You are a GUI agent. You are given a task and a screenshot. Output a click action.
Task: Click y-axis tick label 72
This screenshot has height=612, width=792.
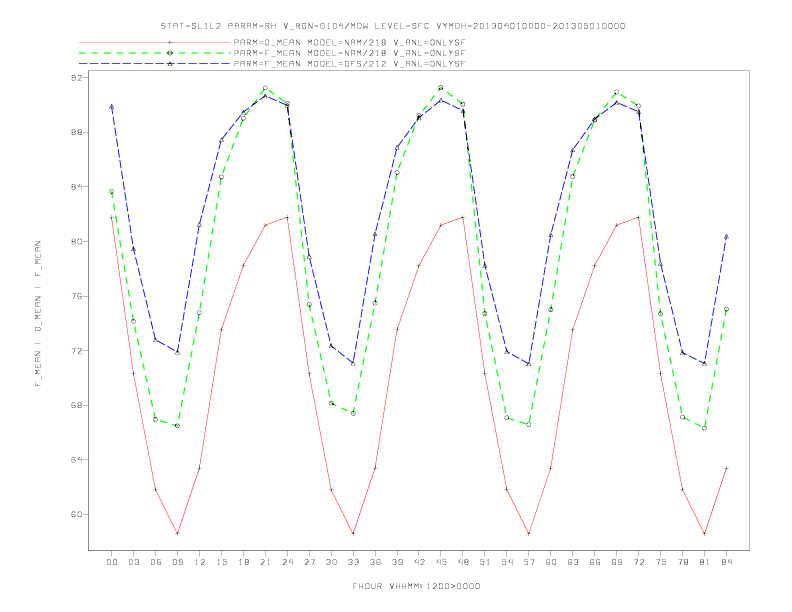point(76,350)
